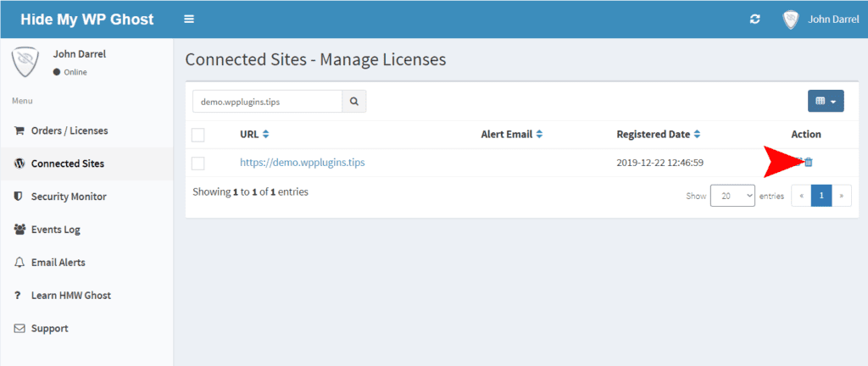Click the search magnifier button
This screenshot has height=366, width=868.
[x=354, y=102]
